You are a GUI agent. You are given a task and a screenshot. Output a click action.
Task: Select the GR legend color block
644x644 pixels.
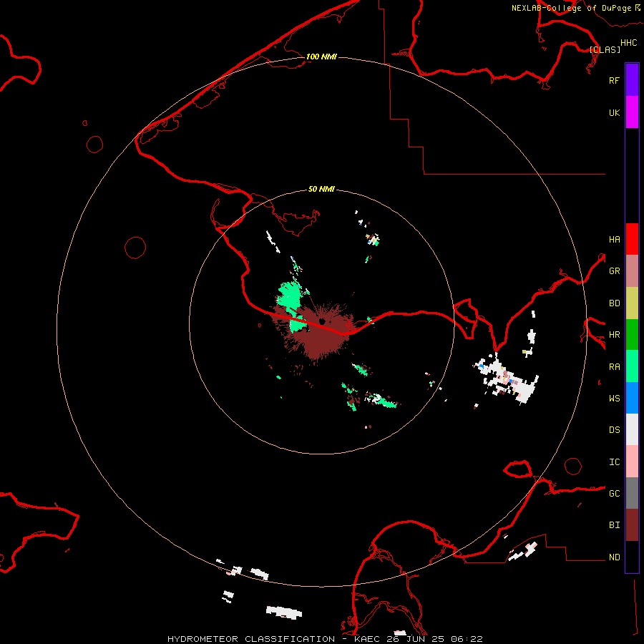click(632, 271)
